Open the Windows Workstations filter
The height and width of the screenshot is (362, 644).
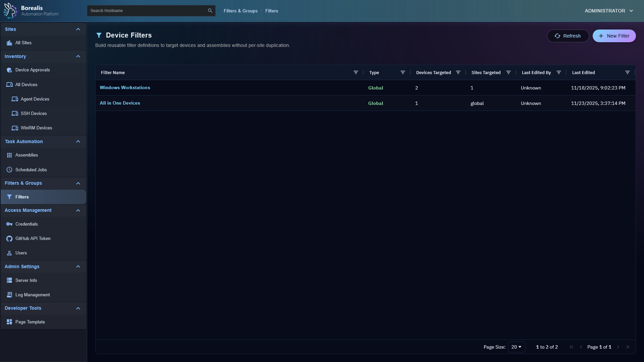[x=125, y=87]
